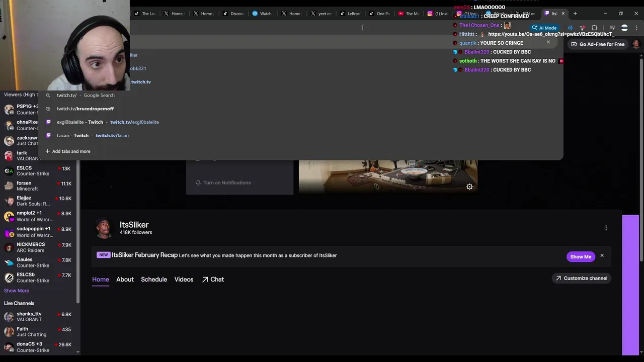Open ESLCSb channel with 7.7K viewers
Image resolution: width=644 pixels, height=362 pixels.
click(38, 278)
